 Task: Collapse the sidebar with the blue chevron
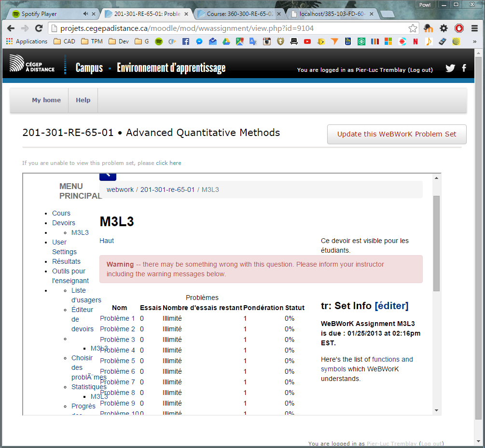tap(108, 176)
